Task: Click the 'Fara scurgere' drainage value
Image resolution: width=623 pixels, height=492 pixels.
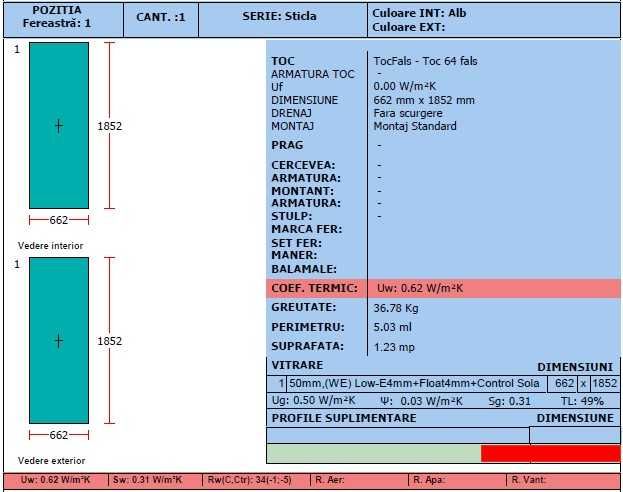Action: pyautogui.click(x=408, y=113)
